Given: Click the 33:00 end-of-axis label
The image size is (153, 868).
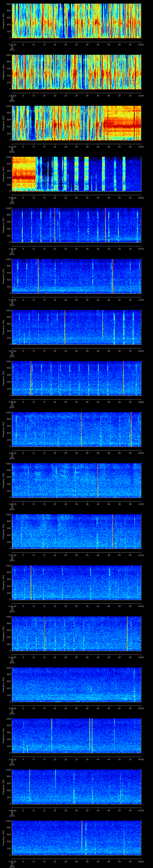Looking at the screenshot, I should coord(141,96).
